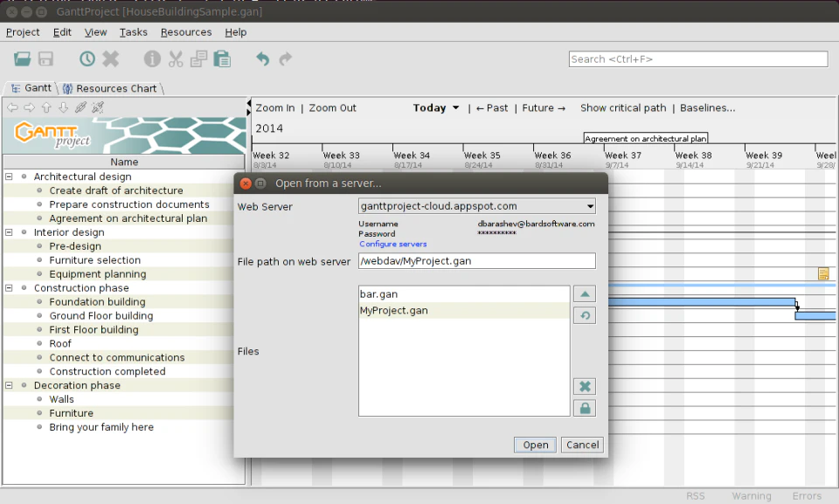
Task: Open the Web Server dropdown list
Action: click(592, 206)
